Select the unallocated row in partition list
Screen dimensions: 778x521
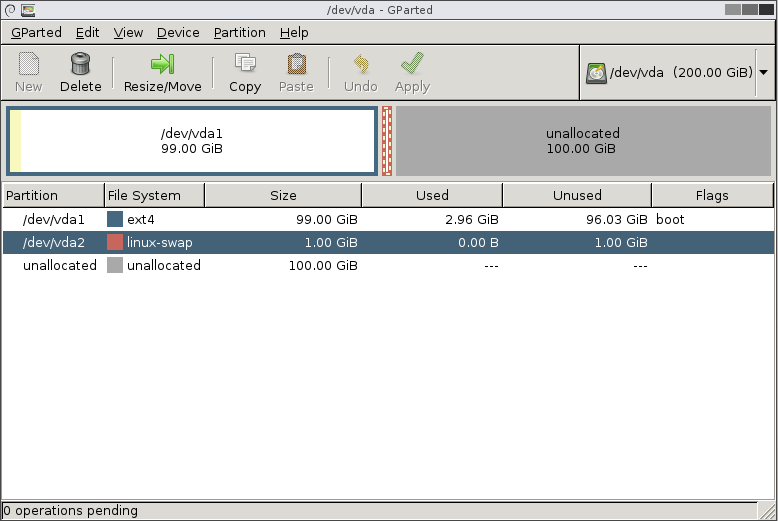tap(389, 265)
